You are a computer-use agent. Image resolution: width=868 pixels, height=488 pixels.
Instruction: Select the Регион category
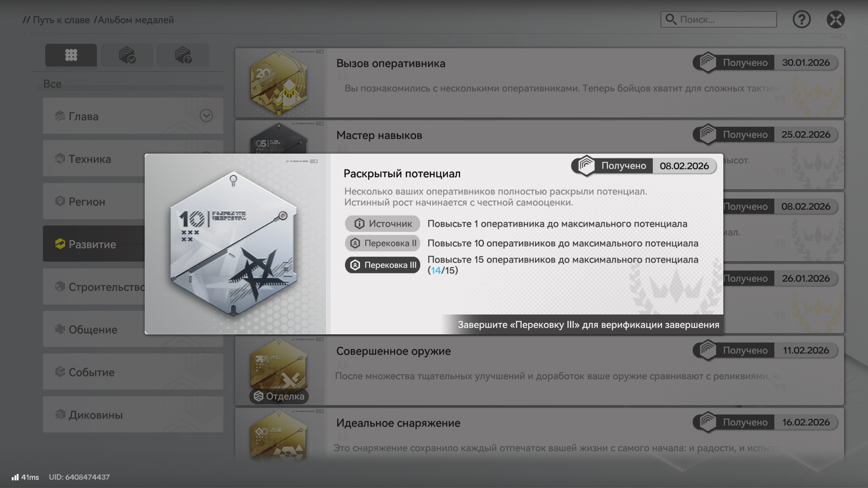pyautogui.click(x=94, y=201)
